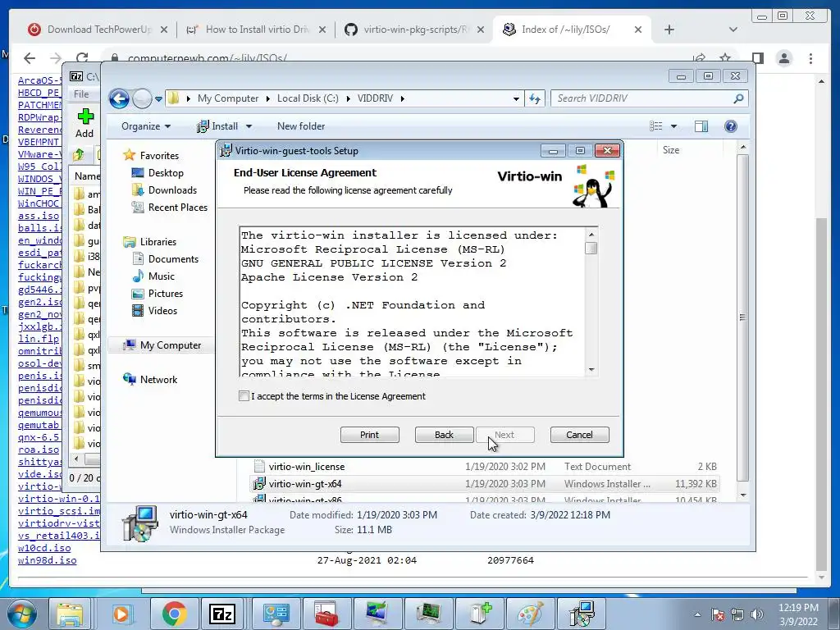This screenshot has height=630, width=840.
Task: Open a new Chrome tab
Action: [669, 30]
